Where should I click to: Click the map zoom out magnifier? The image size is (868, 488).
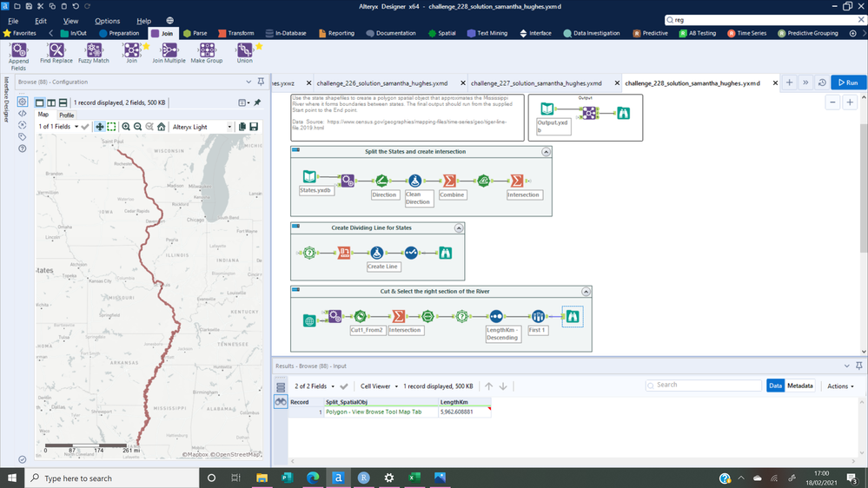(x=138, y=127)
